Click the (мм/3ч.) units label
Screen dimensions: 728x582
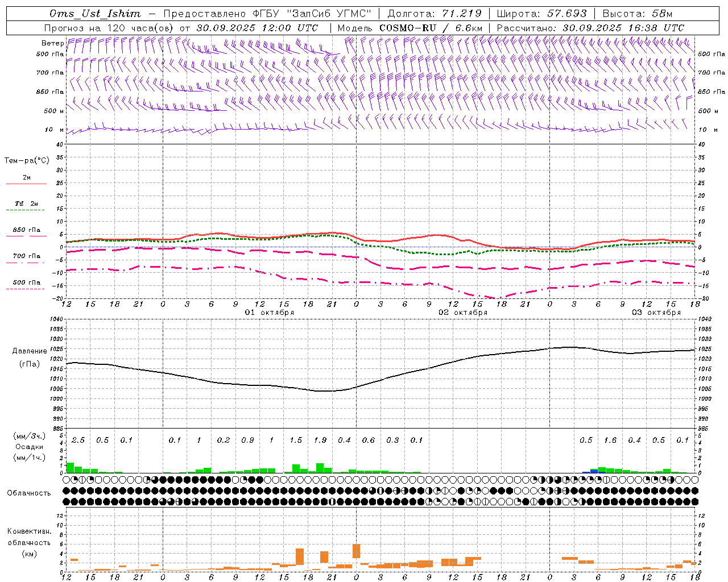(29, 436)
